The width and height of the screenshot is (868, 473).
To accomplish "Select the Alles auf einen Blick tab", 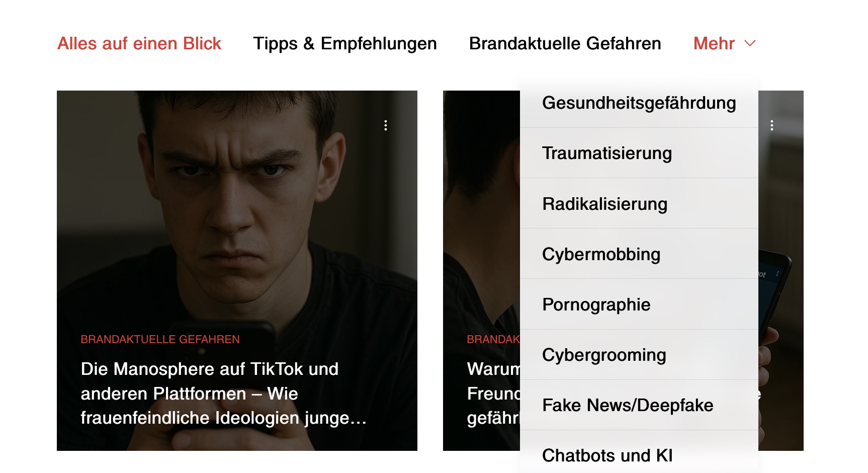I will pos(139,44).
